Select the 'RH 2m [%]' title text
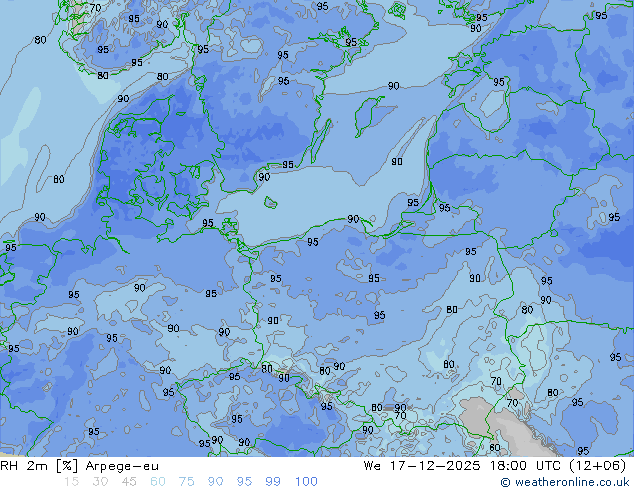 39,466
